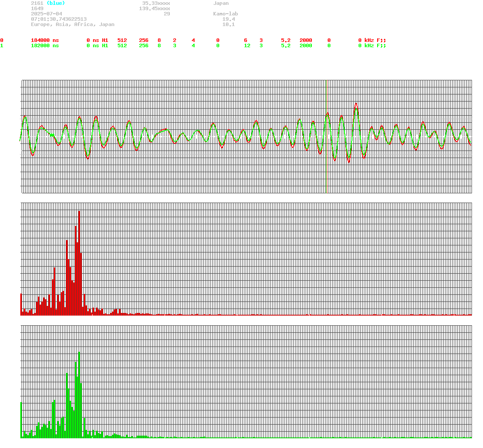Select the red "8" value
The width and height of the screenshot is (483, 448).
(x=159, y=41)
